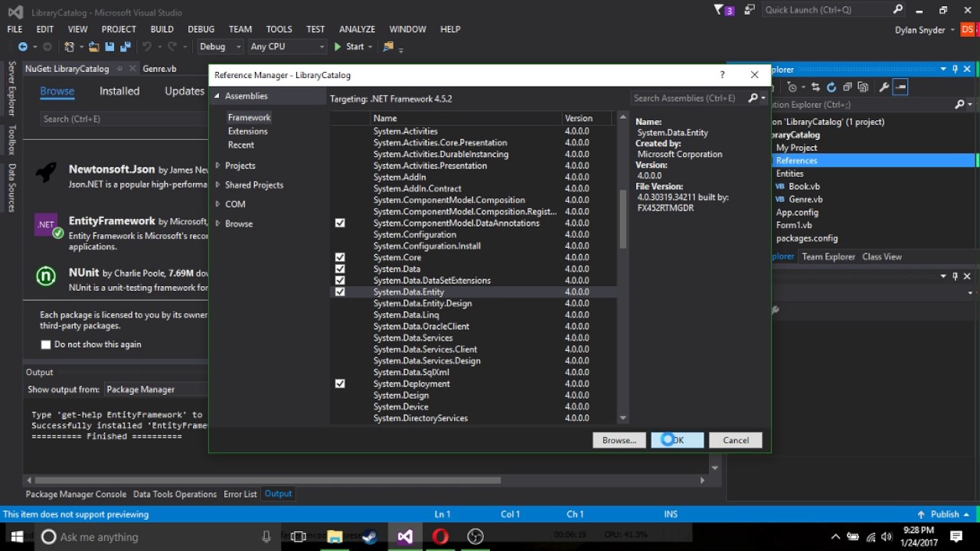980x551 pixels.
Task: Uncheck the System.Data assembly checkbox
Action: [340, 269]
